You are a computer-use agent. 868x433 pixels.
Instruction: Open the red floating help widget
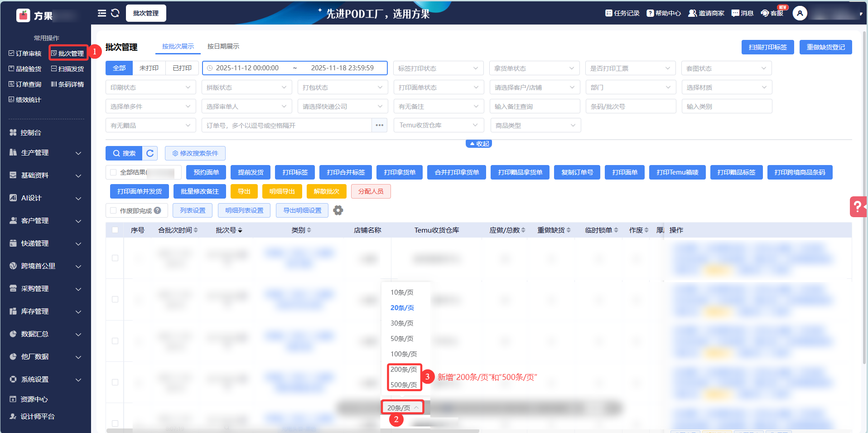(x=858, y=207)
